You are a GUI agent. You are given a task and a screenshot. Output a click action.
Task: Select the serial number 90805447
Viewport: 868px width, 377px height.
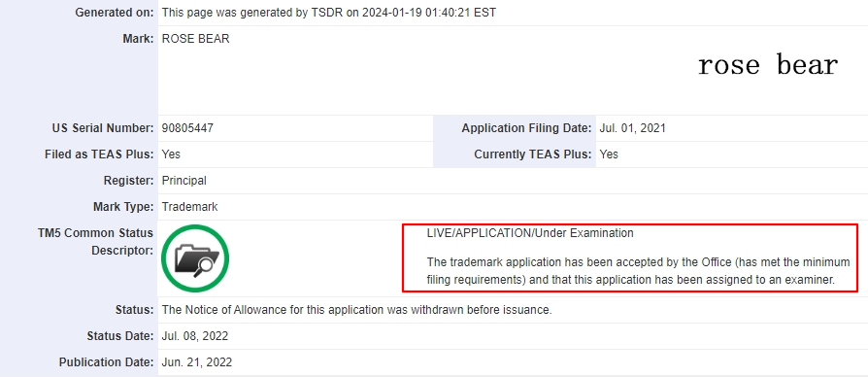coord(187,128)
